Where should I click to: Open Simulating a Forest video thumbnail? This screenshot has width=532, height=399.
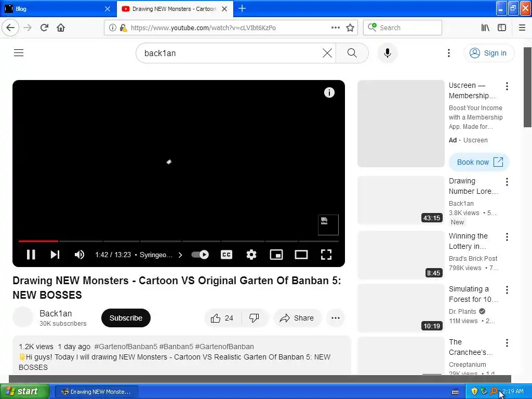(x=401, y=308)
